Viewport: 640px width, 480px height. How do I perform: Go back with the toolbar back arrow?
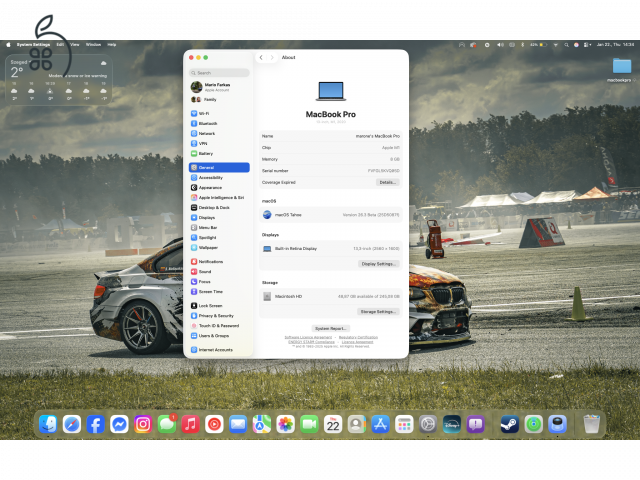261,58
